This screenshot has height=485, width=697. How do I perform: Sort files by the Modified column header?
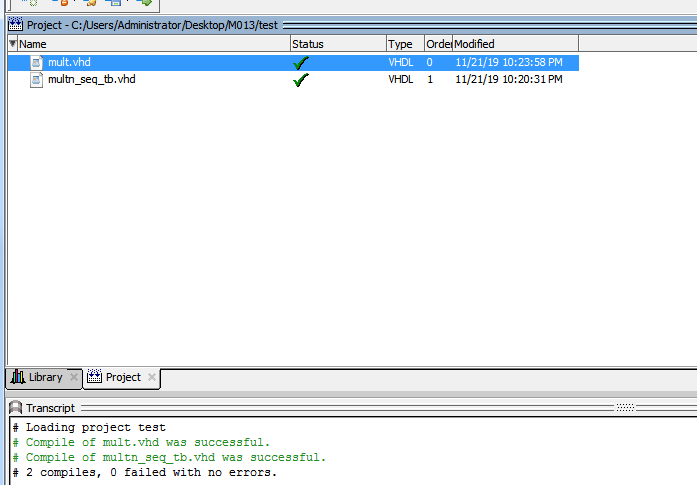click(x=516, y=44)
